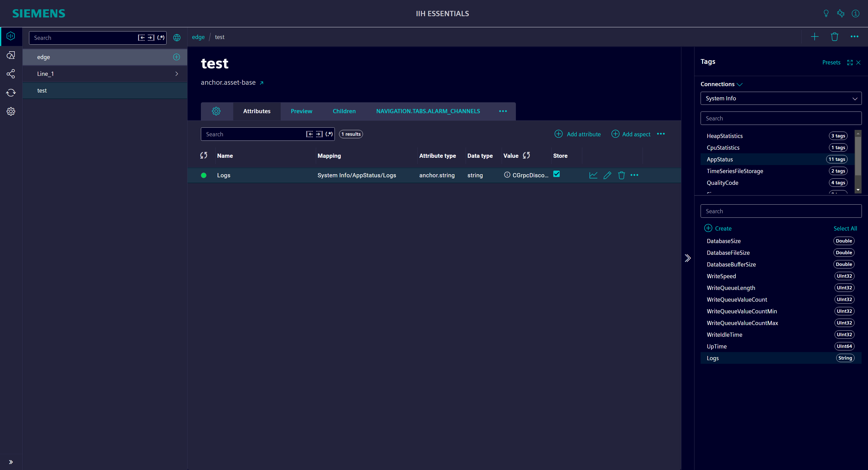This screenshot has width=868, height=470.
Task: Delete the Logs attribute row
Action: click(x=621, y=175)
